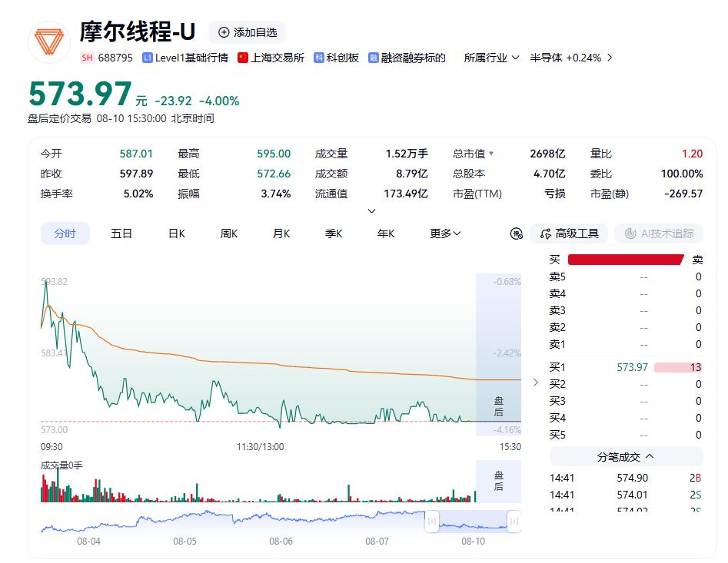
Task: Open the 更多 chart period dropdown
Action: 445,233
